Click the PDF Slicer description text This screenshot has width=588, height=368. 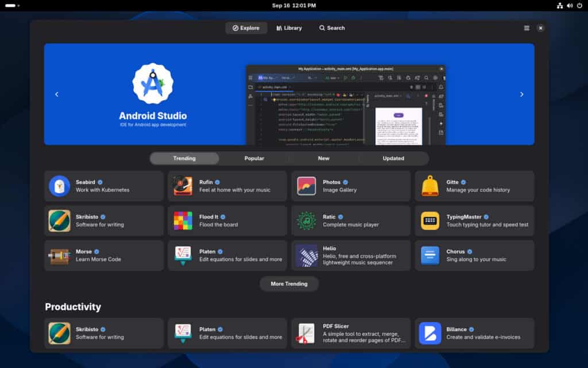[364, 337]
